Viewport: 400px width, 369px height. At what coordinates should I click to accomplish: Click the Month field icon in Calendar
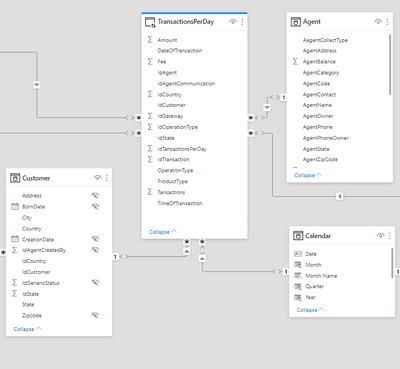[298, 265]
